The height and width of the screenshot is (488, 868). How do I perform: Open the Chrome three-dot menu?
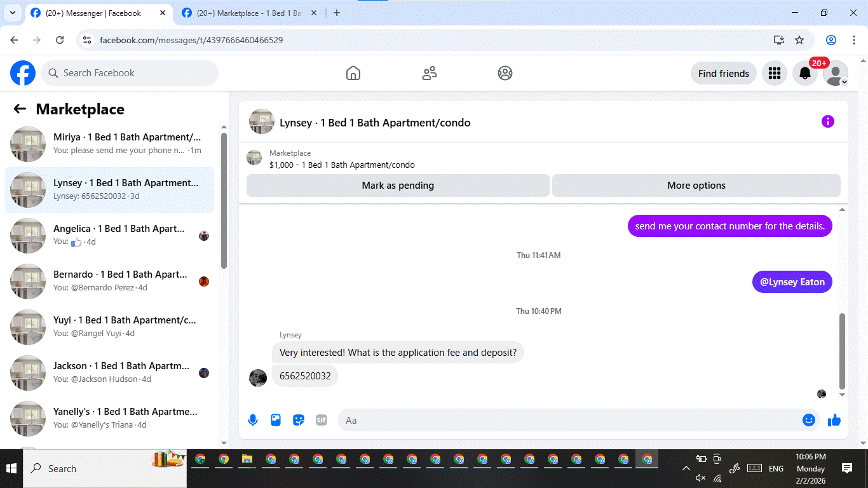(853, 40)
